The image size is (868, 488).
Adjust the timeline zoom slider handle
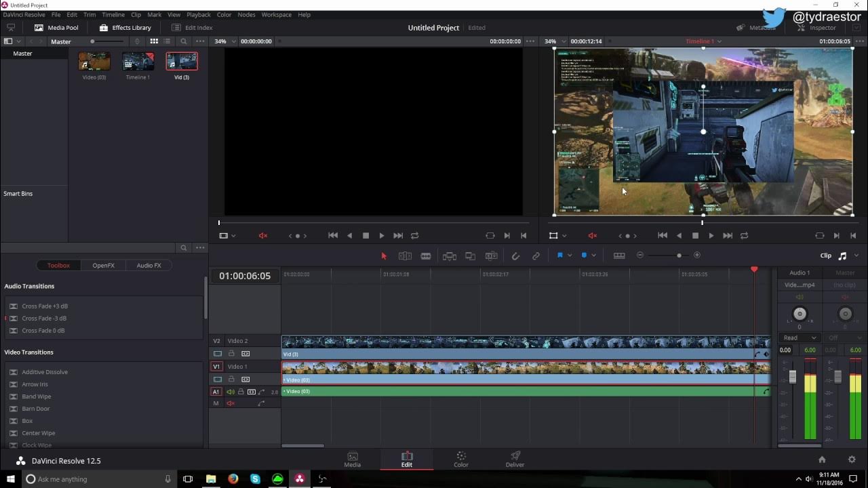pos(679,256)
